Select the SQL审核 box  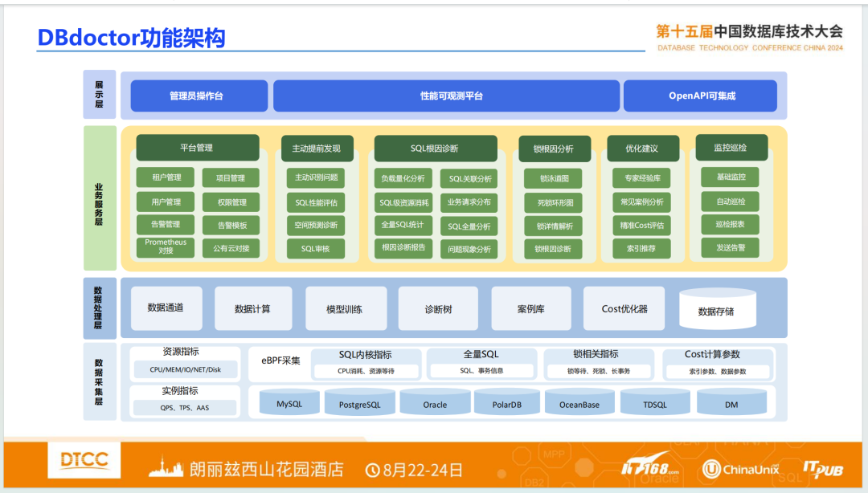coord(316,249)
